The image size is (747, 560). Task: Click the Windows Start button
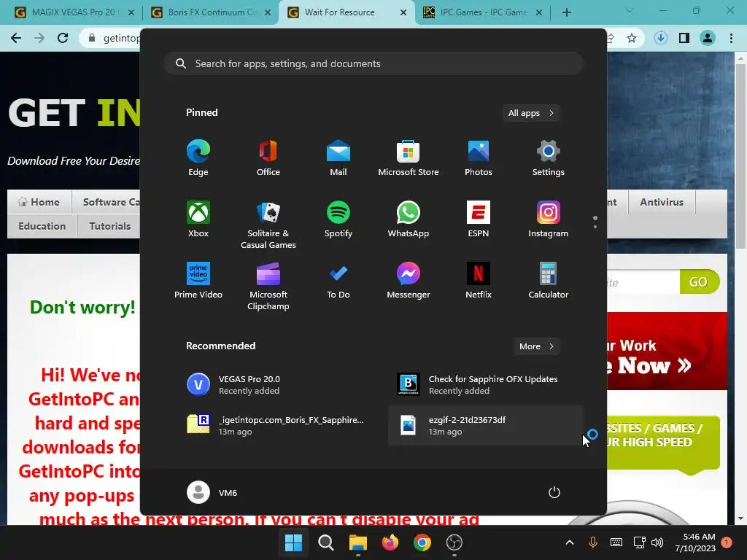point(293,542)
